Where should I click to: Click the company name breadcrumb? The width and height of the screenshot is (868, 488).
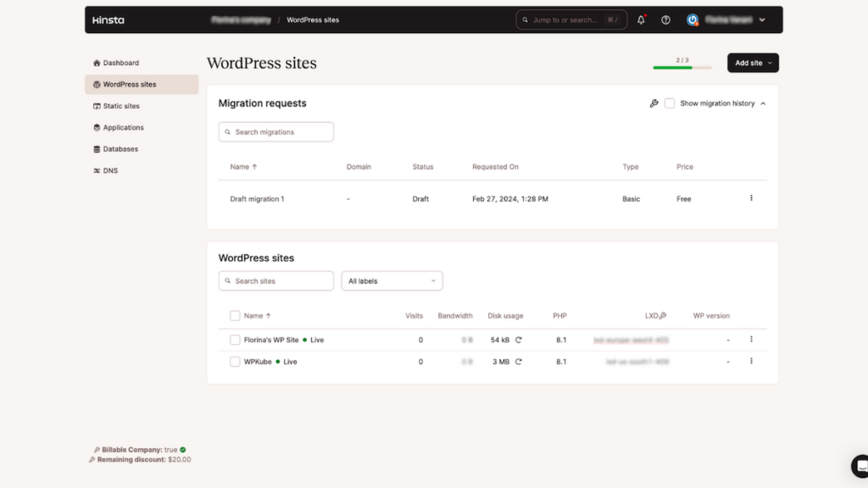tap(241, 20)
